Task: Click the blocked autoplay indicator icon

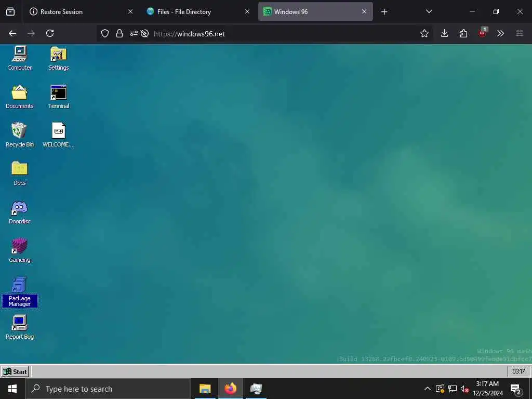Action: point(144,33)
